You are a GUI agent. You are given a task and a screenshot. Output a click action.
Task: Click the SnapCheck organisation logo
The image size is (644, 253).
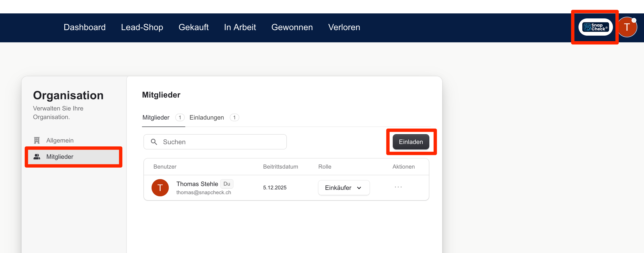595,27
